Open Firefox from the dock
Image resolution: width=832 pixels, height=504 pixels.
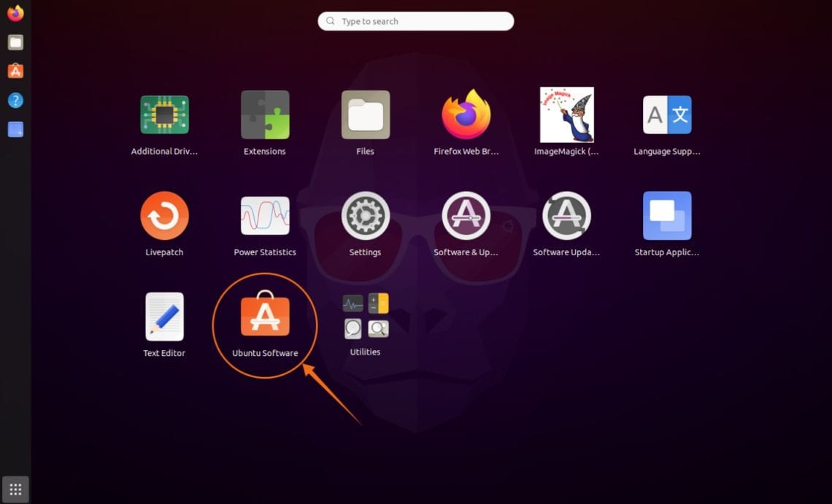(15, 13)
